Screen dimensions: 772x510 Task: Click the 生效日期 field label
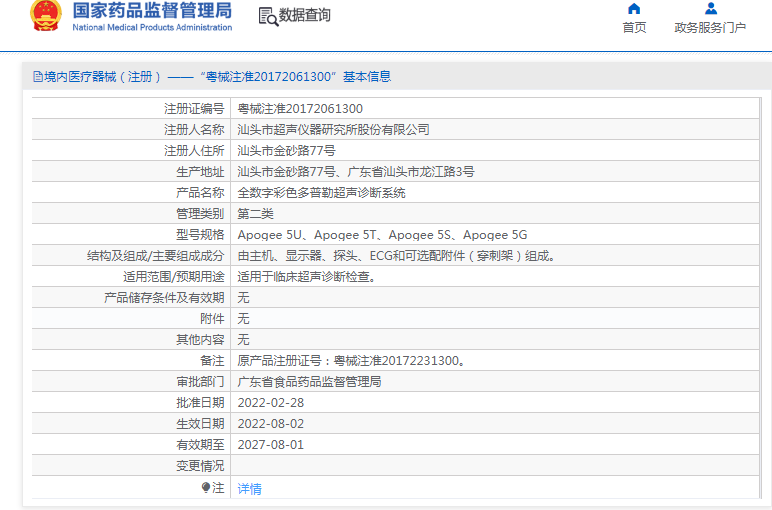(x=200, y=424)
